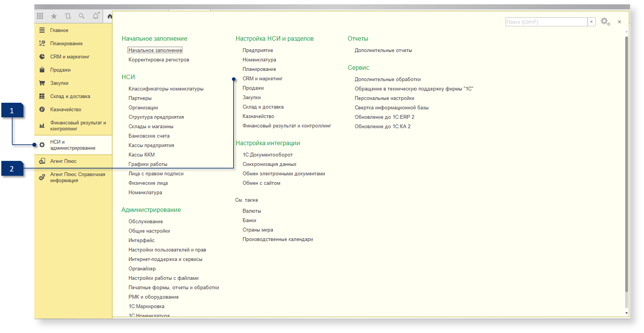
Task: Open Обслуживание under Администрирование
Action: tap(145, 221)
